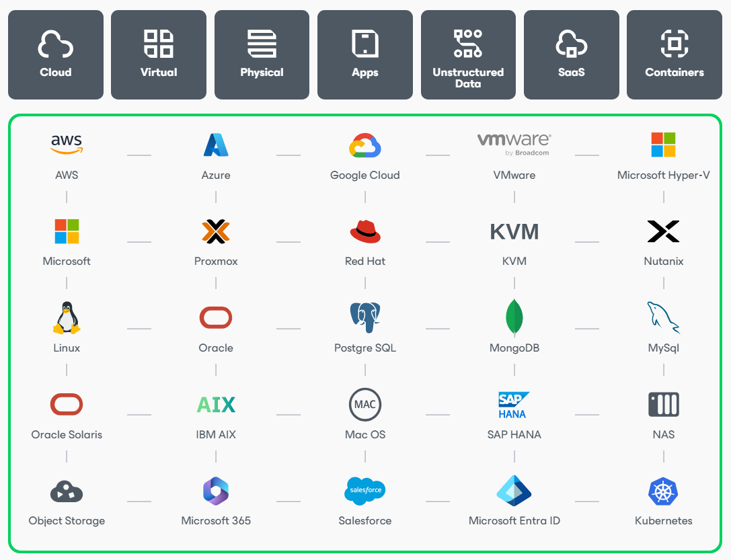Viewport: 731px width, 560px height.
Task: Select the Unstructured Data tile
Action: point(468,54)
